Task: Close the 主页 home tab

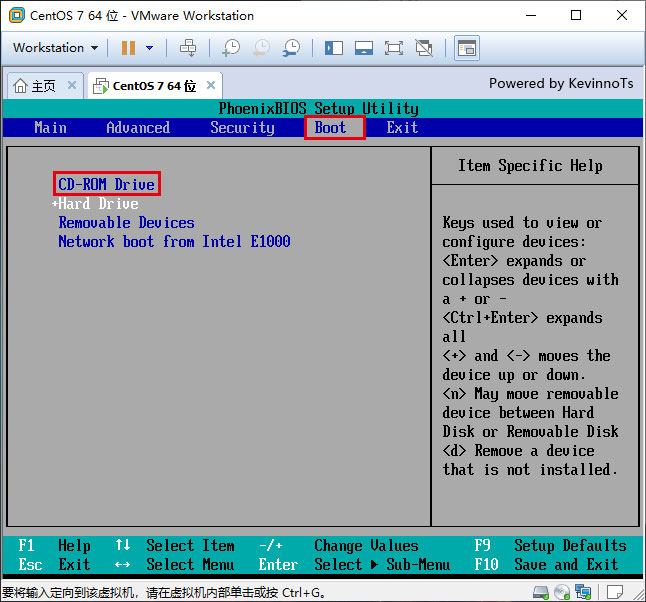Action: point(72,85)
